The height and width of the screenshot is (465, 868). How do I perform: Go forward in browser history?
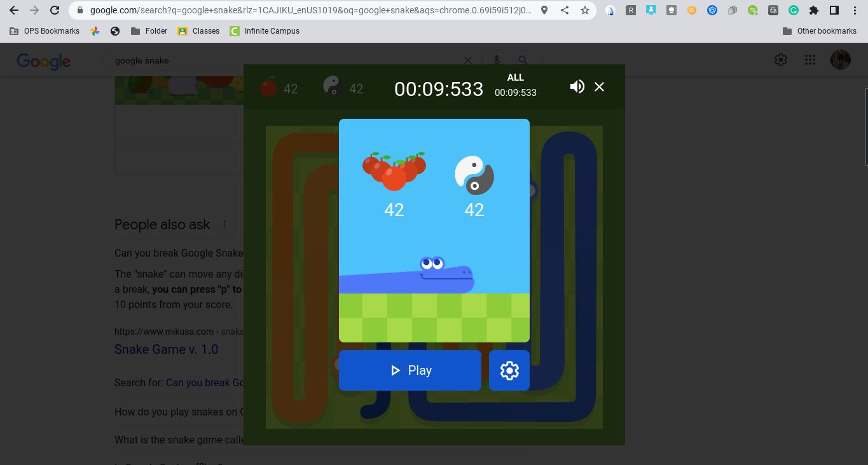pyautogui.click(x=34, y=10)
